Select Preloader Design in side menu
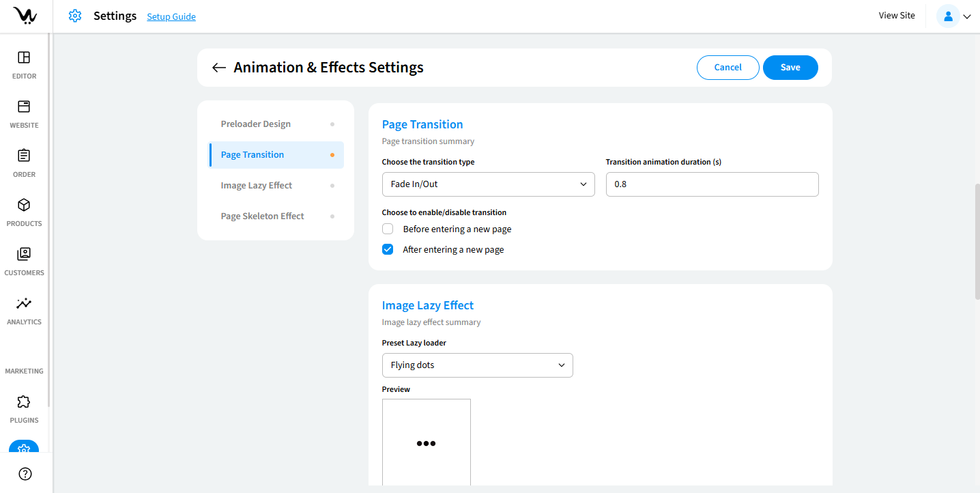 point(256,124)
